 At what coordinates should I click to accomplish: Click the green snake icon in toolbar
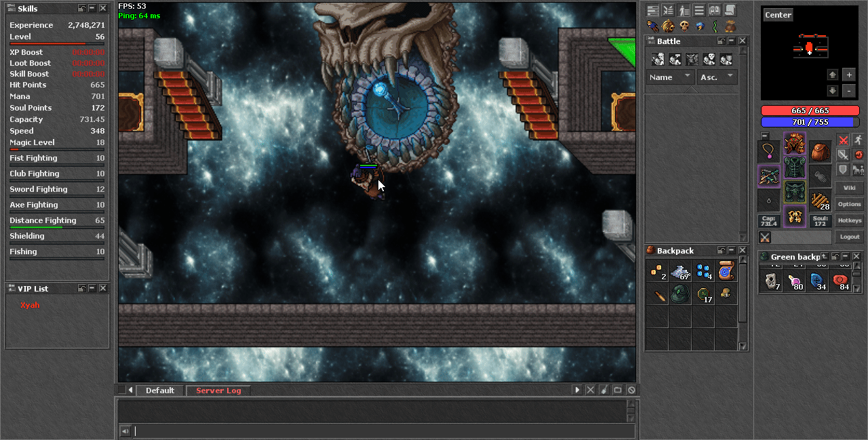pyautogui.click(x=715, y=26)
